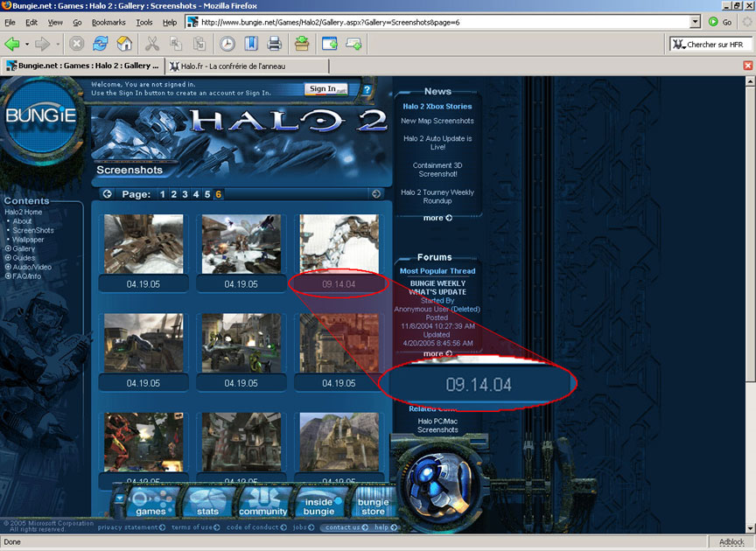
Task: Open the 09.14.04 screenshot thumbnail
Action: [339, 244]
